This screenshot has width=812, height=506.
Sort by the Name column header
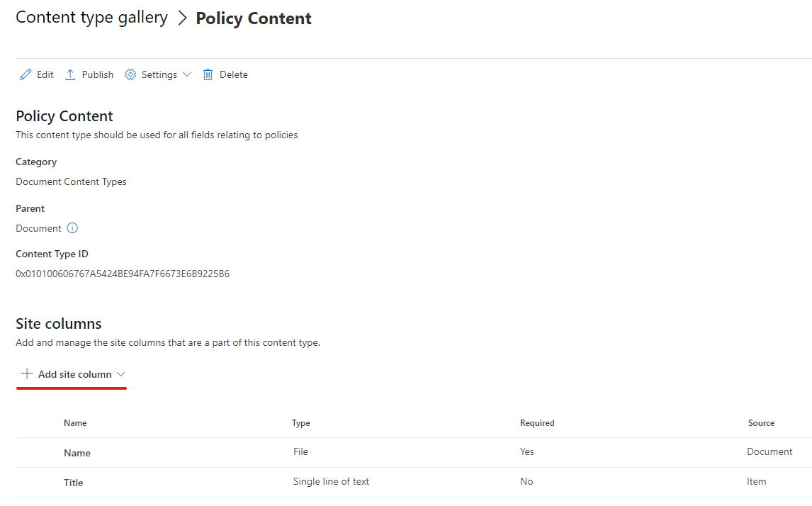pos(75,422)
